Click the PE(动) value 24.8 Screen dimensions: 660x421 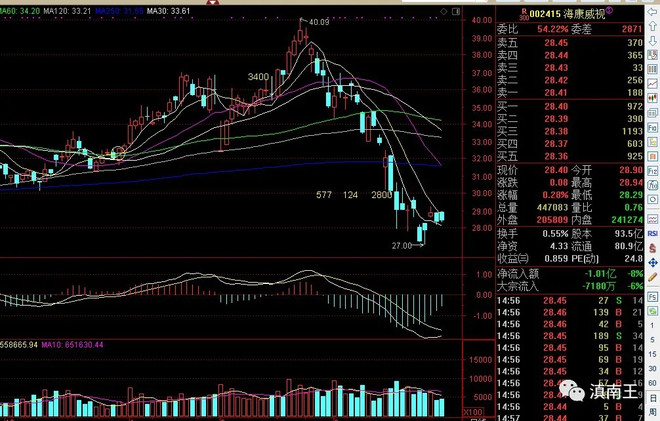pyautogui.click(x=634, y=258)
